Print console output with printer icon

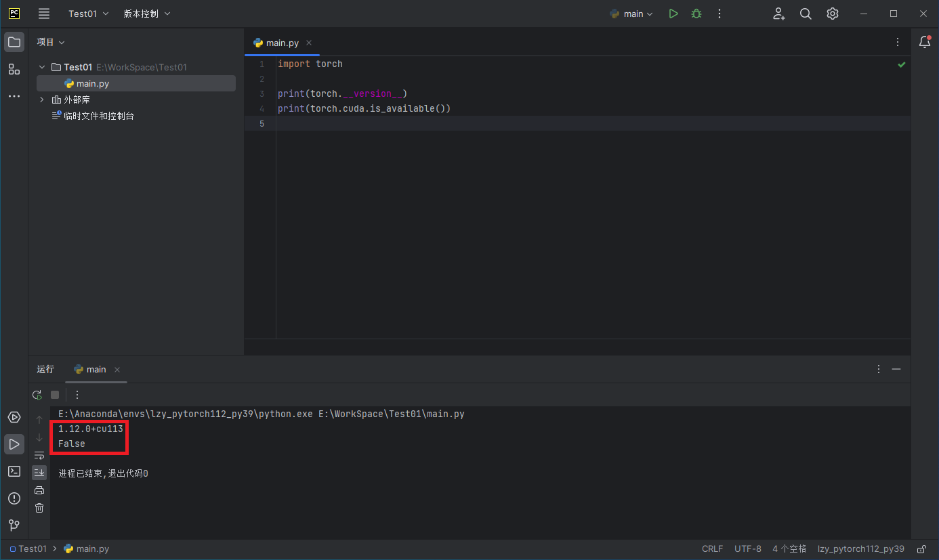(x=39, y=490)
